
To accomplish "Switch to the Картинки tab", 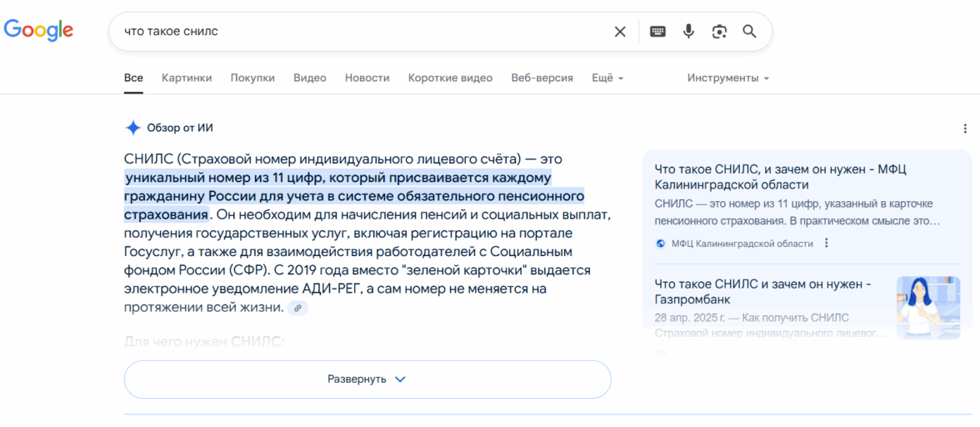I will click(x=187, y=78).
